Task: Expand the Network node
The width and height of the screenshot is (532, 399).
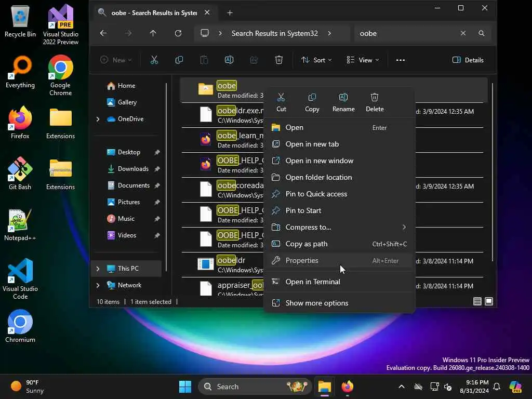Action: (98, 285)
